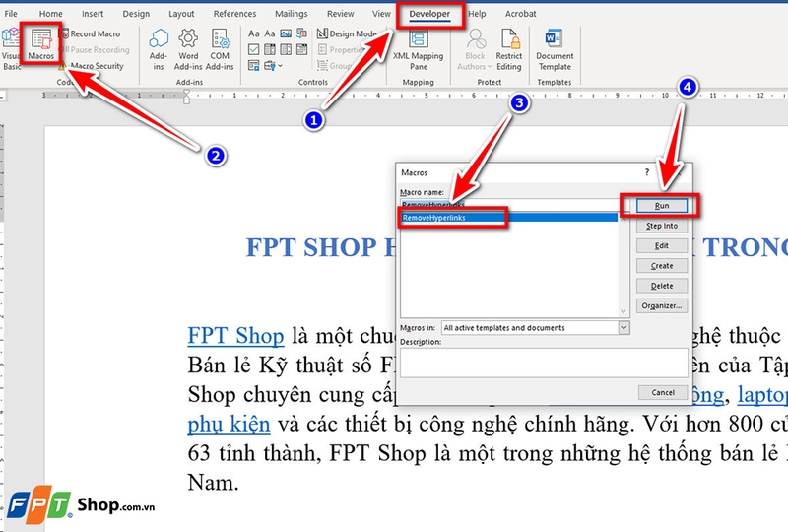Insert a Combo Box content control
This screenshot has height=532, width=788.
coord(270,49)
